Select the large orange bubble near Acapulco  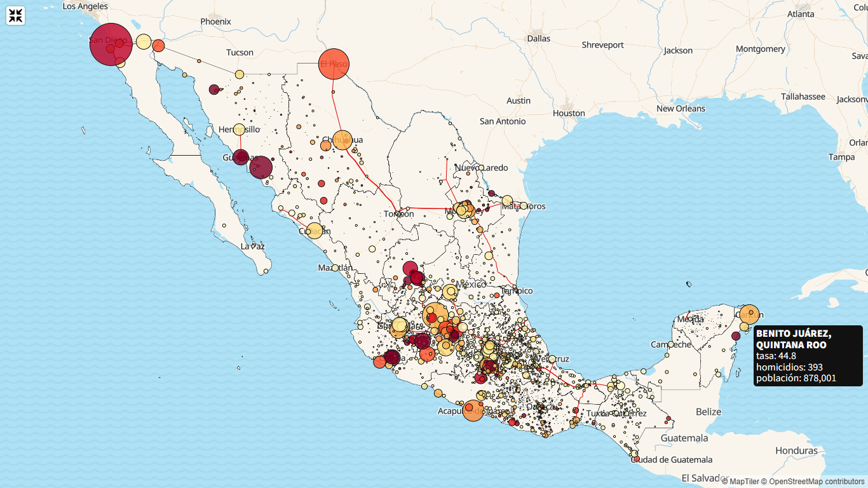coord(473,410)
